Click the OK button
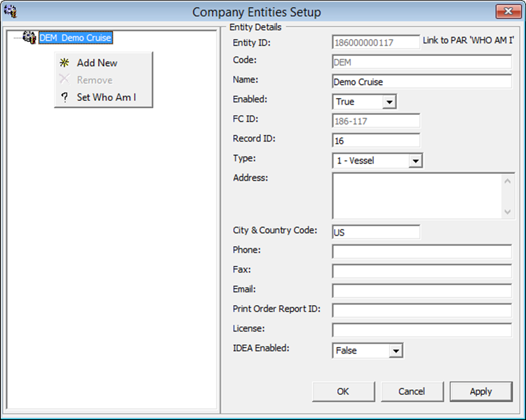 point(343,391)
